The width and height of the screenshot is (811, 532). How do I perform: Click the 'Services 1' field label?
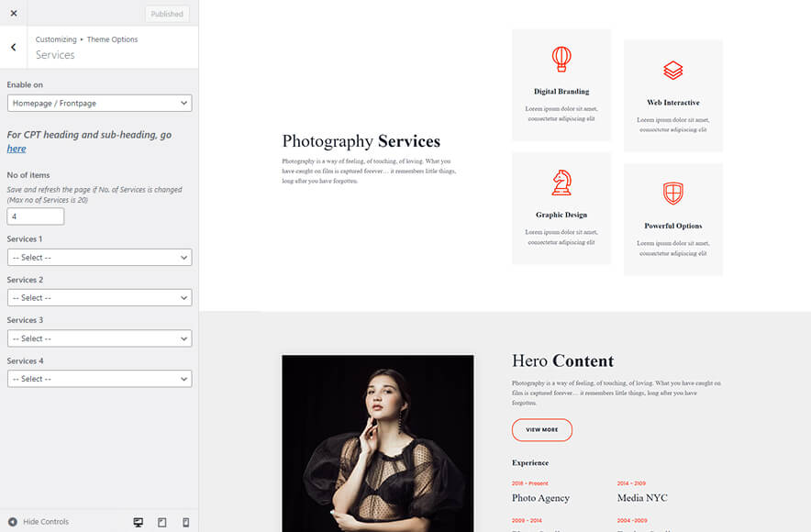(24, 238)
